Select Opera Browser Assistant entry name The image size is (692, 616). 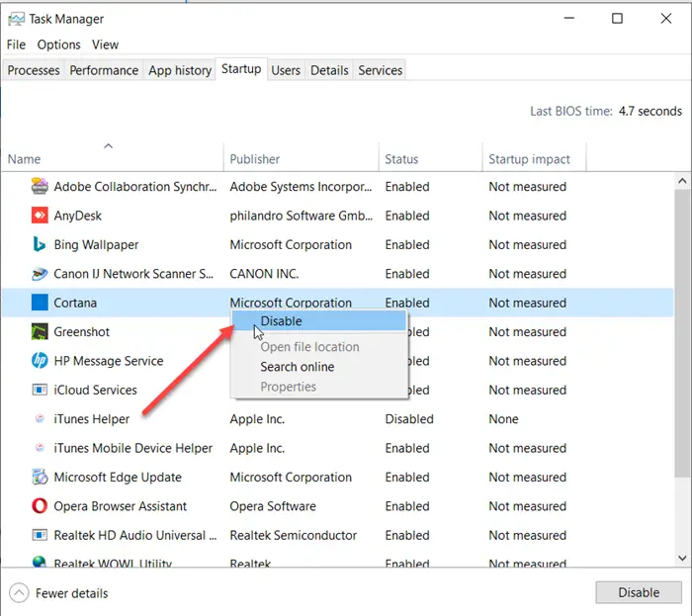[120, 506]
